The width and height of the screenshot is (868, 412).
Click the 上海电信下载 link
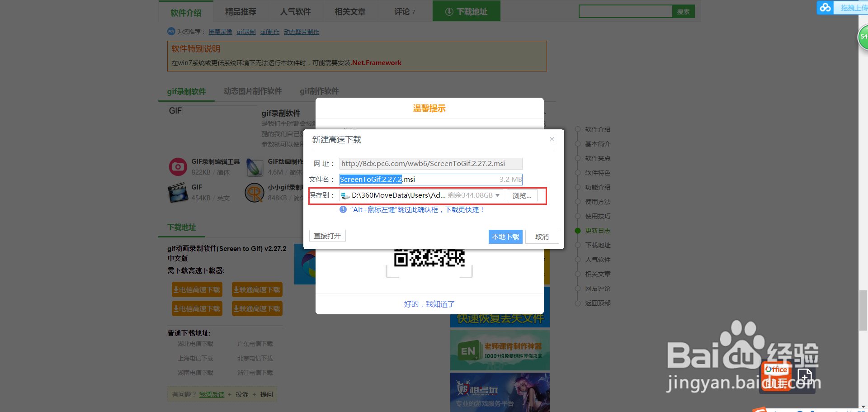[x=195, y=358]
